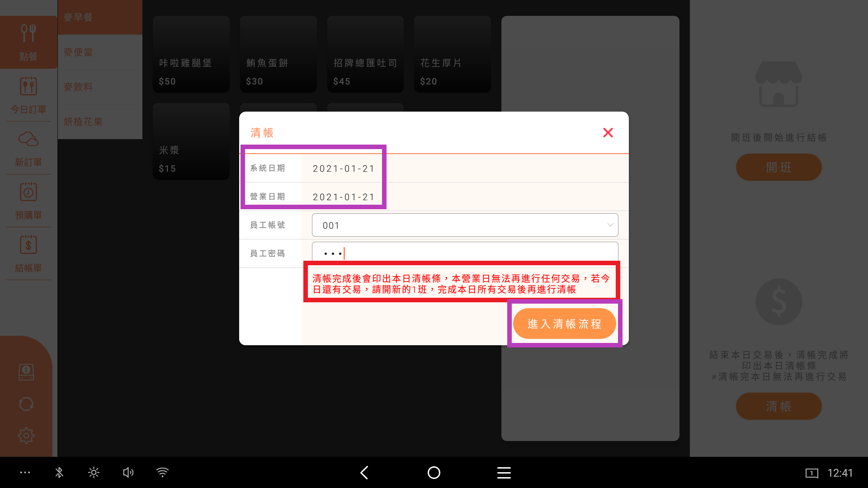868x488 pixels.
Task: Tap the volume speaker icon in taskbar
Action: pos(128,473)
